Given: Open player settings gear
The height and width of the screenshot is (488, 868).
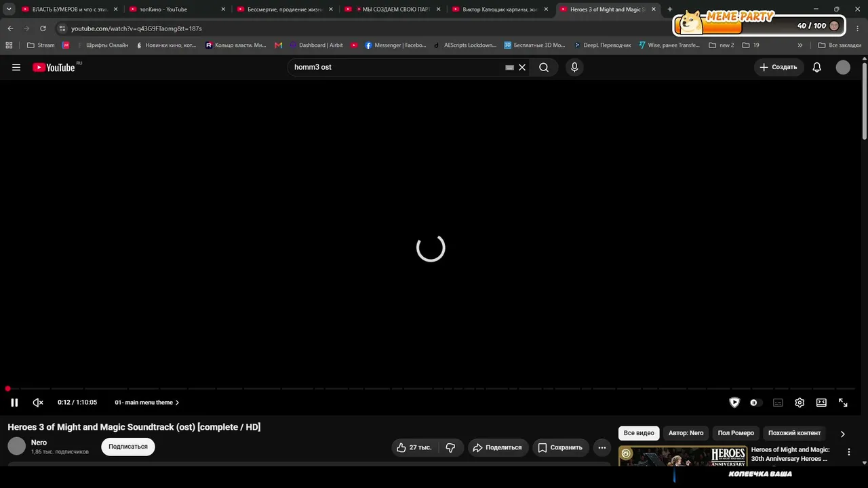Looking at the screenshot, I should pos(800,403).
